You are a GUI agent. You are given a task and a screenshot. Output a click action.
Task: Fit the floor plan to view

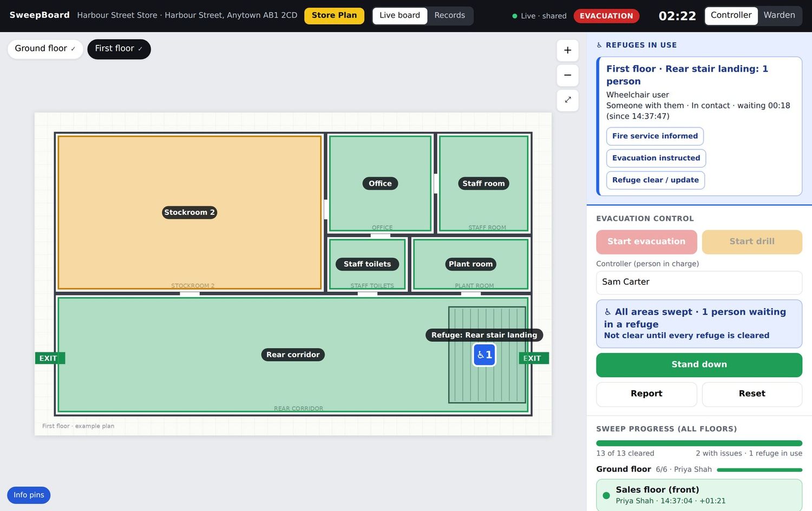(x=567, y=100)
